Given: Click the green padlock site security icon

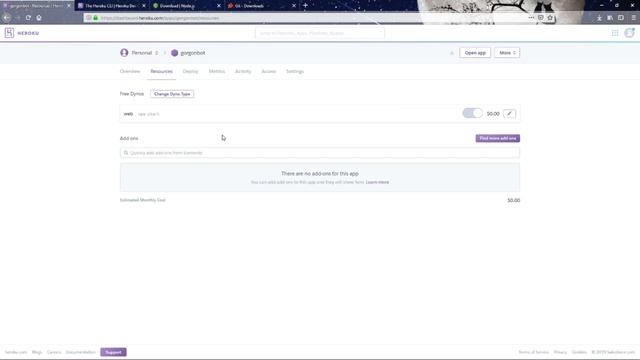Looking at the screenshot, I should pyautogui.click(x=96, y=18).
